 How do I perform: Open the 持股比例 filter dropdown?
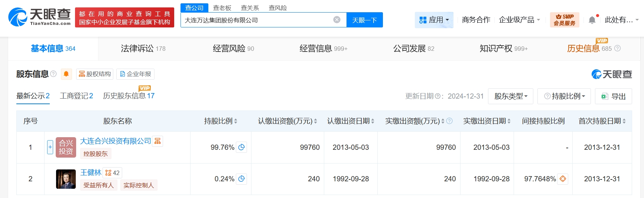tap(565, 96)
